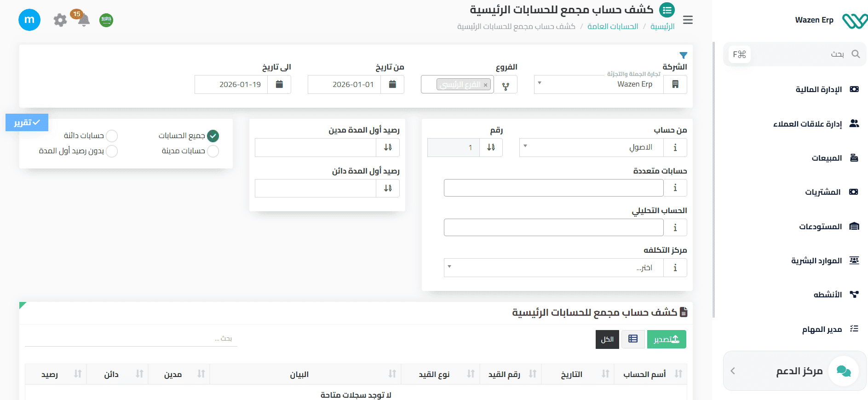
Task: Open the settings gear icon
Action: coord(60,20)
